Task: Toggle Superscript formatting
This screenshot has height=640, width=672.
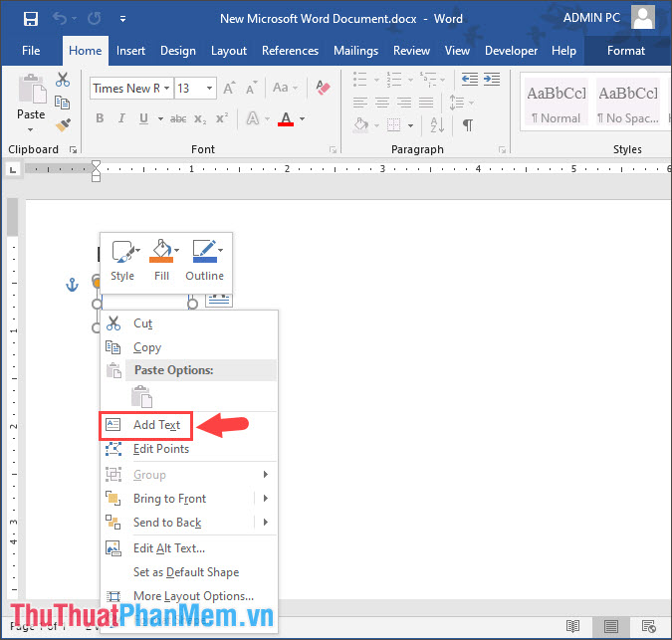Action: (222, 118)
